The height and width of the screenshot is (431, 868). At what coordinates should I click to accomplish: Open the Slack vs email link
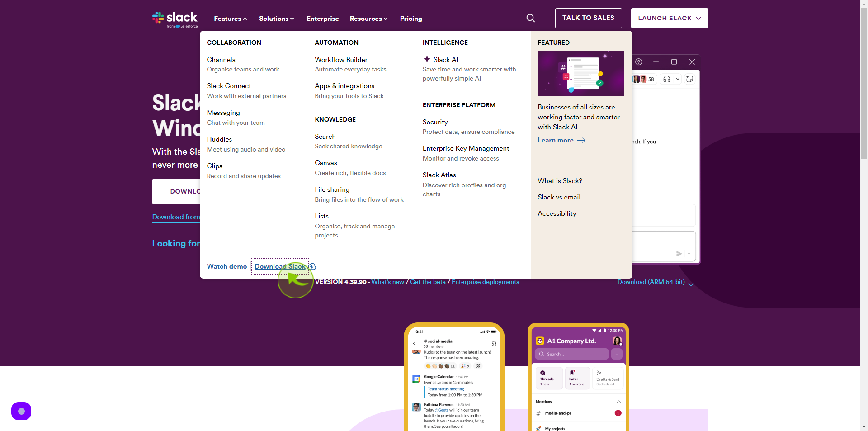559,197
